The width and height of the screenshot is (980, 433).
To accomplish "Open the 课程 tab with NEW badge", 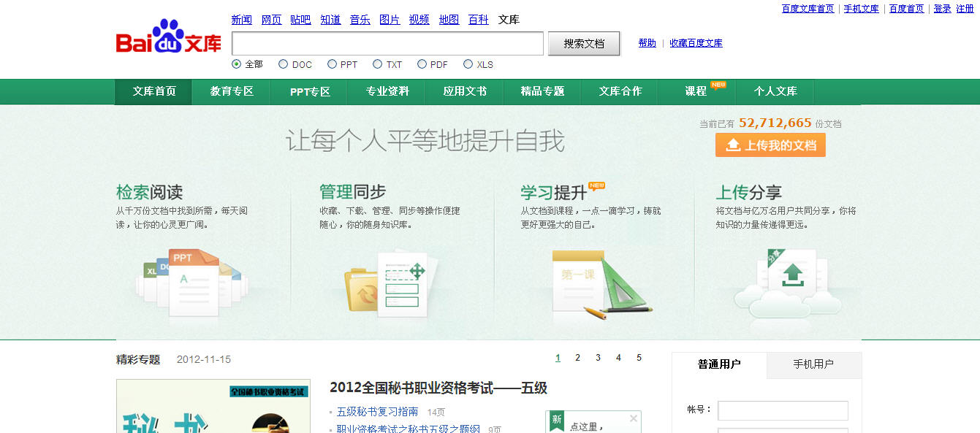I will [696, 91].
